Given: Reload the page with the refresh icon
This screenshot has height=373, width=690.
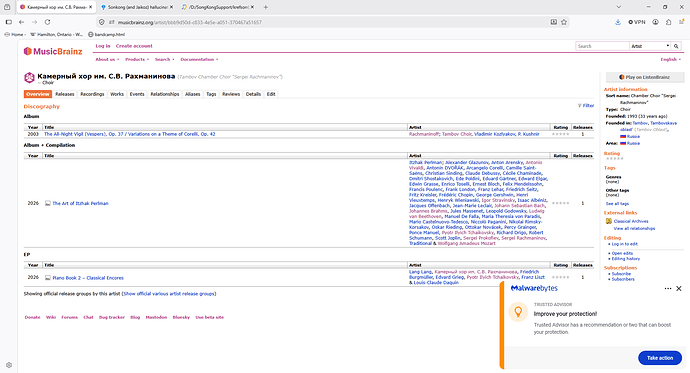Looking at the screenshot, I should pyautogui.click(x=47, y=22).
